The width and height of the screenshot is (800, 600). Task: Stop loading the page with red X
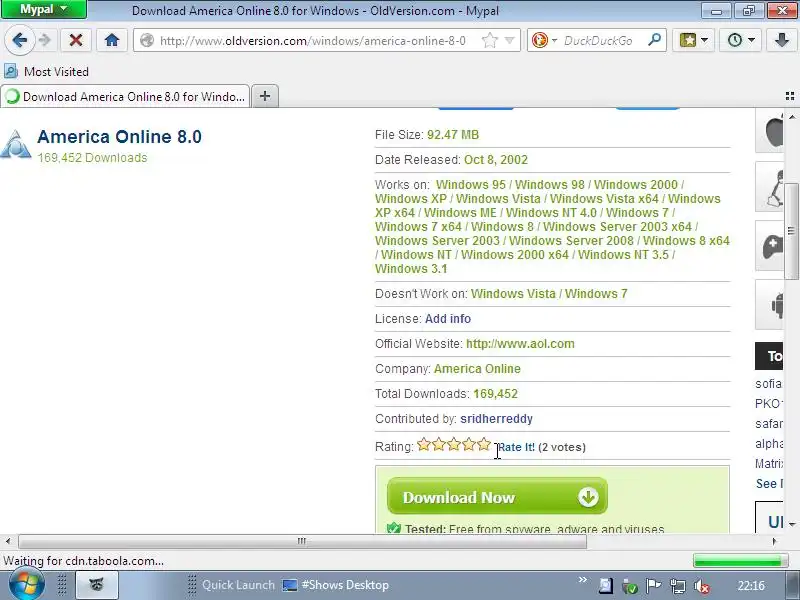point(76,40)
